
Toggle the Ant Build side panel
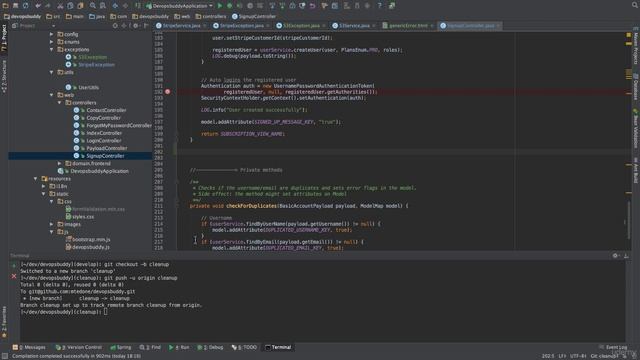(x=636, y=171)
